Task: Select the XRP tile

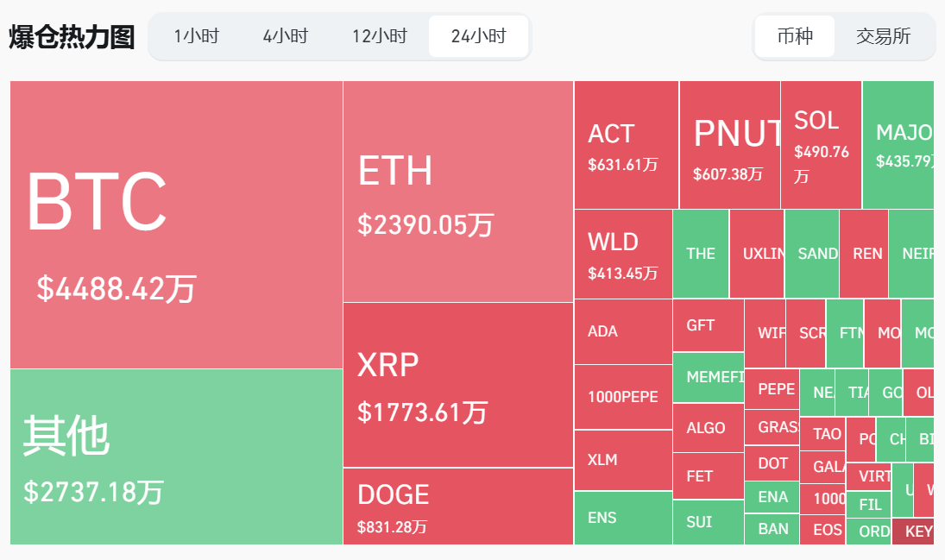Action: tap(457, 384)
